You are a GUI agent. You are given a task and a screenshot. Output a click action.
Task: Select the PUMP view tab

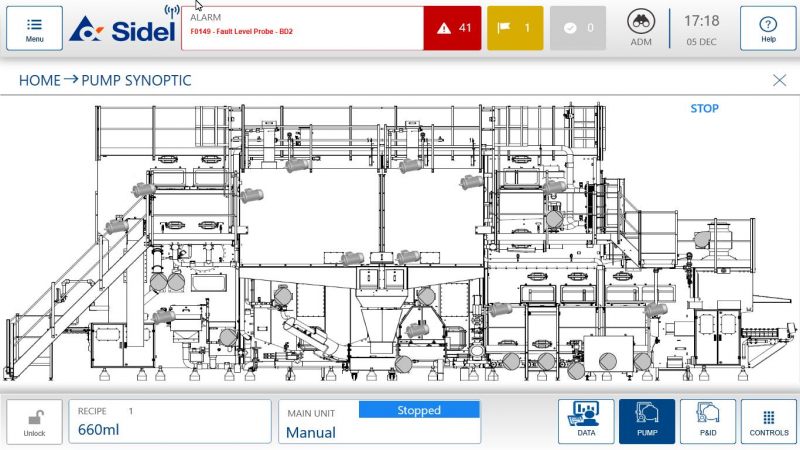click(x=647, y=422)
